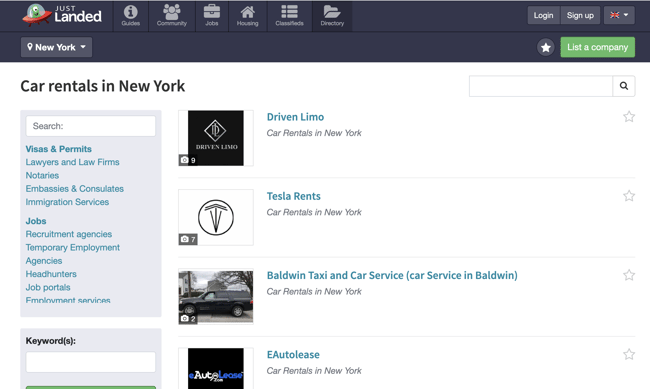This screenshot has height=389, width=650.
Task: Open the Notaries category
Action: pos(42,175)
